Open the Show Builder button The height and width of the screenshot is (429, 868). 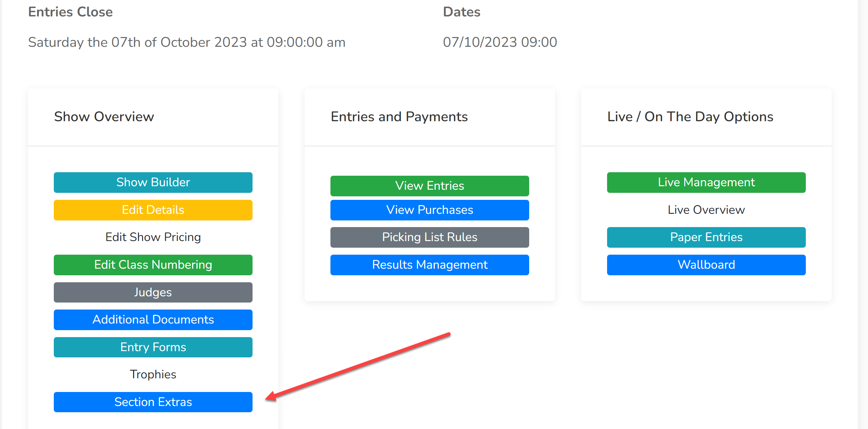point(153,182)
